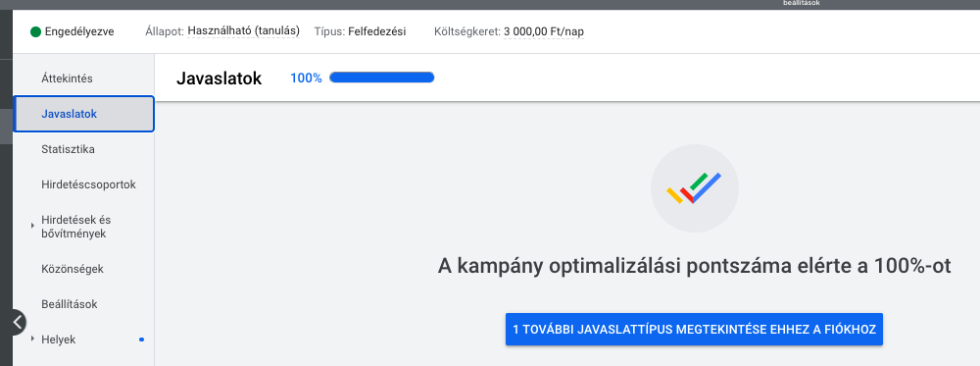Click the Javaslatok page heading
Viewport: 980px width, 366px height.
219,78
